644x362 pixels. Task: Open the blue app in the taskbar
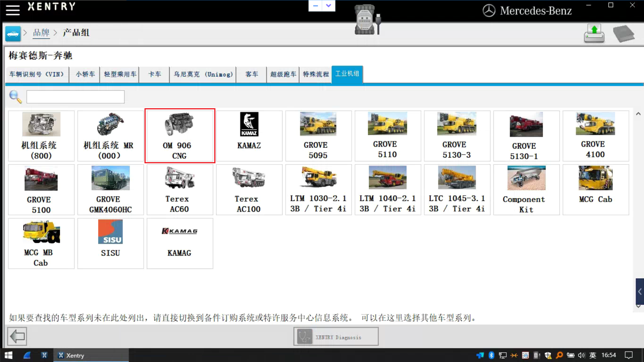point(27,355)
